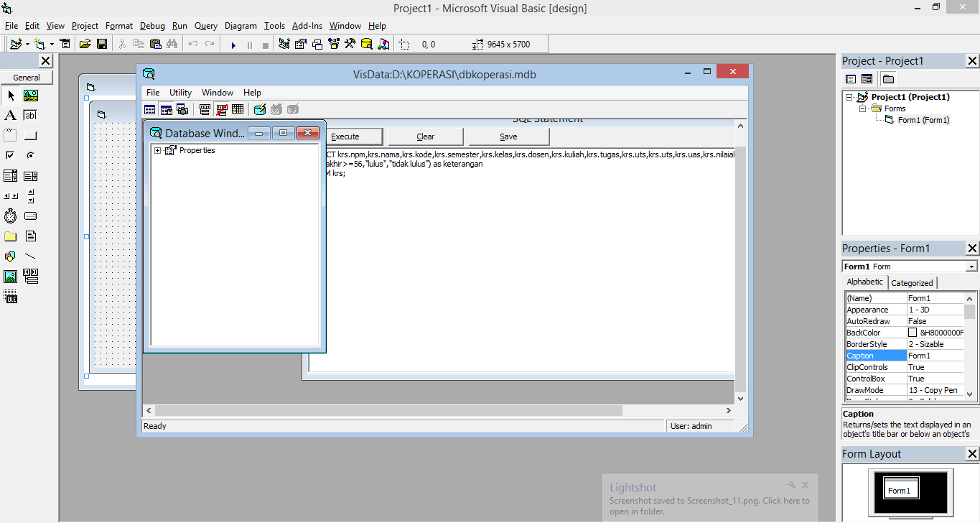
Task: Select dynaset-type recordset icon in VisData
Action: 167,109
